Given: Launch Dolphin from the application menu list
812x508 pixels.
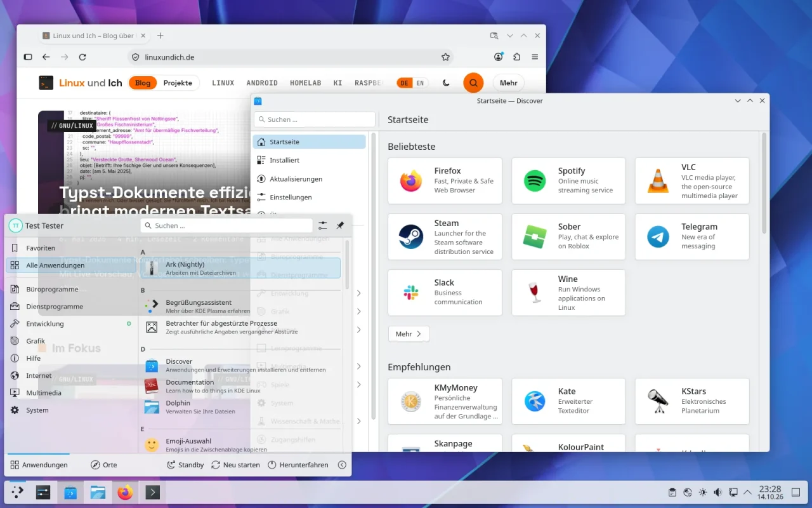Looking at the screenshot, I should pos(240,406).
